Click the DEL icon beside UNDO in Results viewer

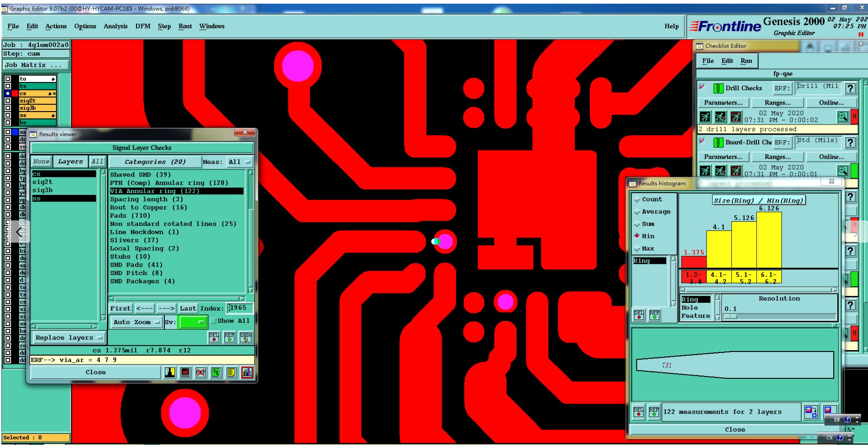(x=214, y=337)
